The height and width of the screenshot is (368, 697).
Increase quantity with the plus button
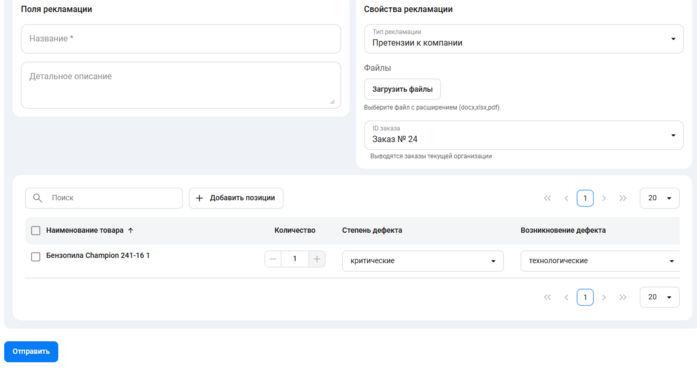317,259
